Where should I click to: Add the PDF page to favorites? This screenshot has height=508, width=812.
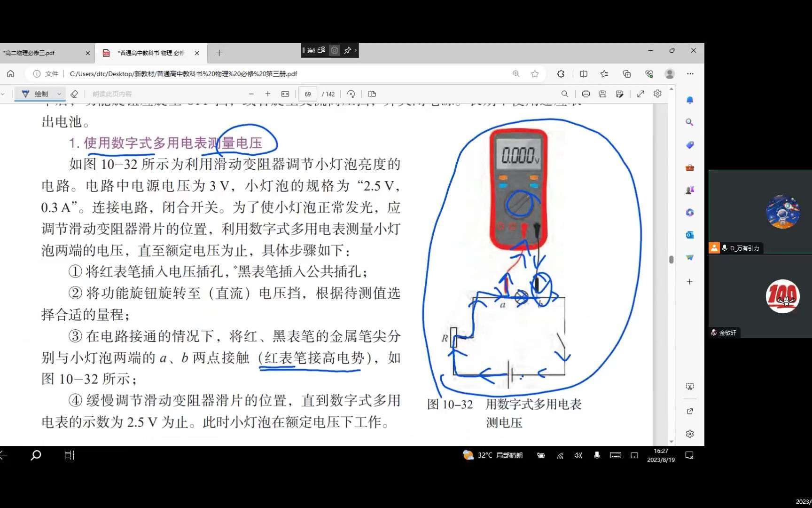click(535, 74)
